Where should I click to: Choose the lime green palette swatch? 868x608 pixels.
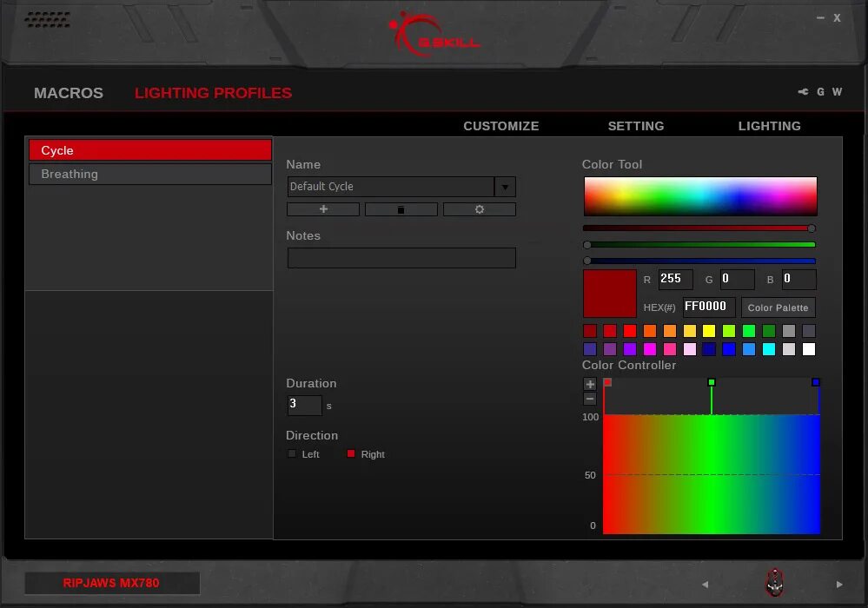coord(729,331)
